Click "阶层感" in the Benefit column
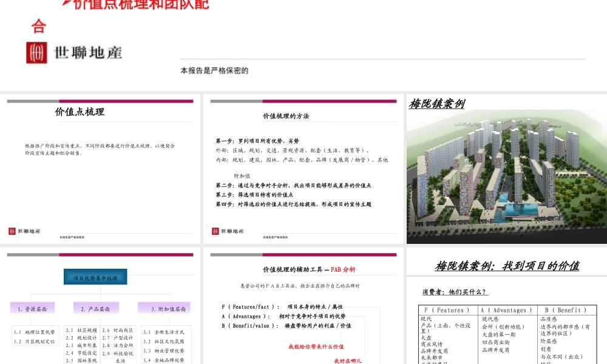 pos(549,341)
